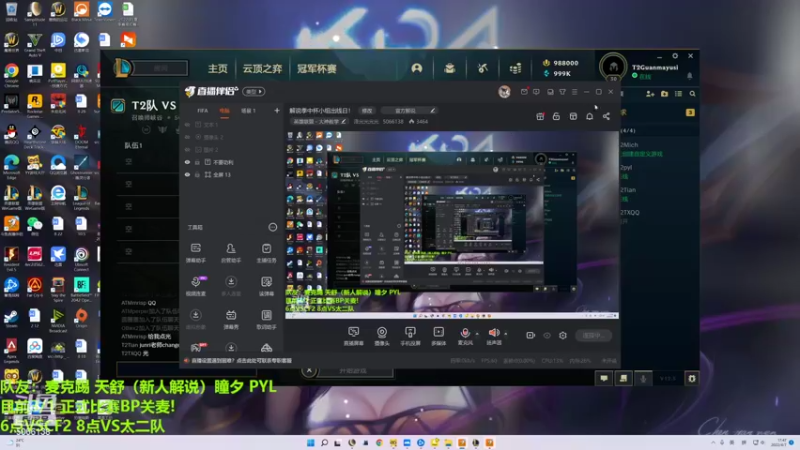Viewport: 800px width, 450px height.
Task: Open League client settings gear at the bottom
Action: [x=692, y=379]
